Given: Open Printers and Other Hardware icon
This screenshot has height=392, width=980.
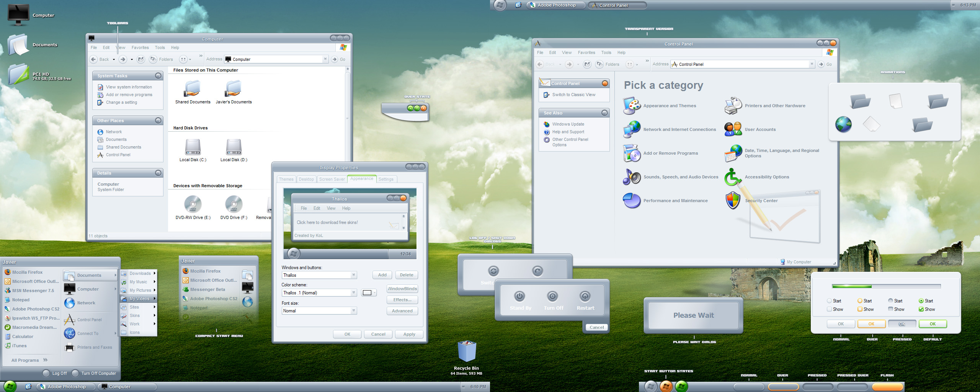Looking at the screenshot, I should pos(733,106).
